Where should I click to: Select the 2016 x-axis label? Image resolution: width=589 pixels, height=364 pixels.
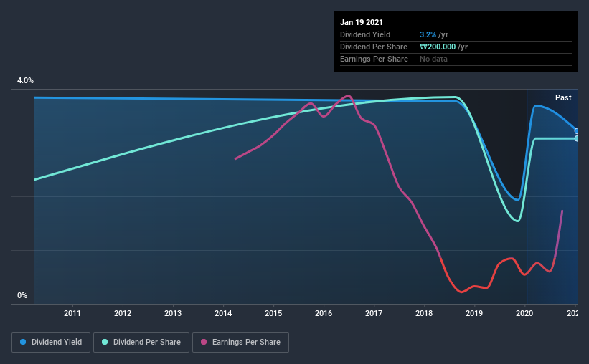(x=324, y=313)
